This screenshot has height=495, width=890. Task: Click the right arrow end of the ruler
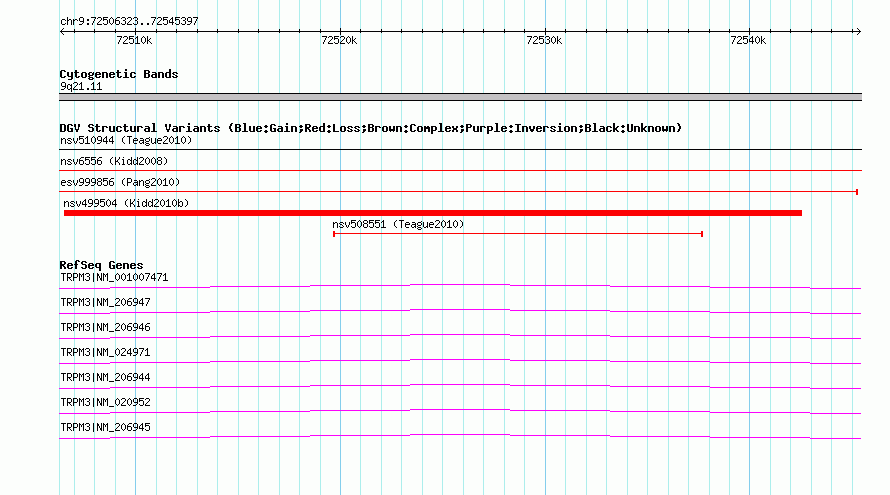point(858,32)
